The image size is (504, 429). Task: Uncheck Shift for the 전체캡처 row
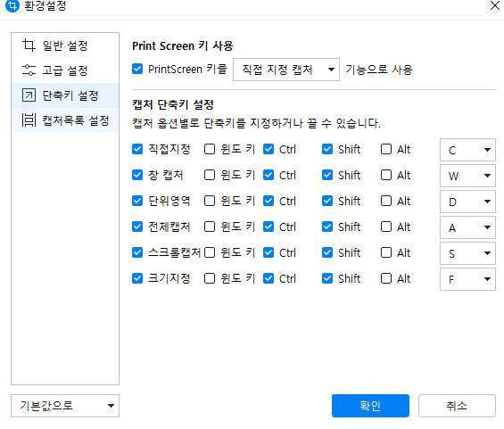327,227
